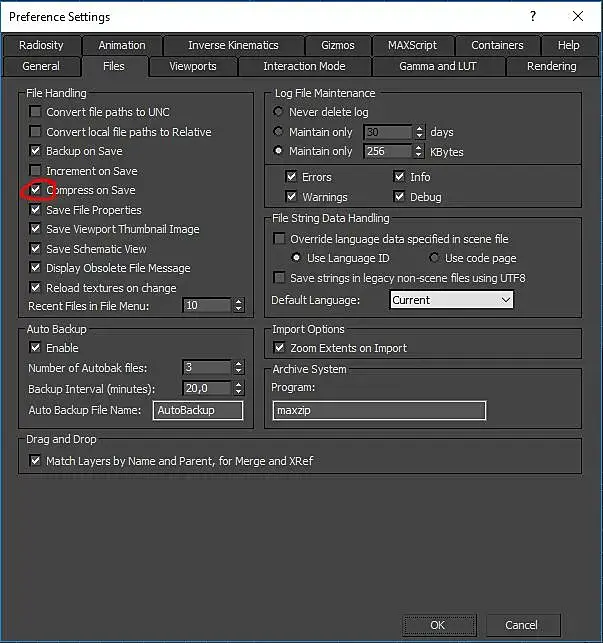
Task: Confirm settings with OK button
Action: (439, 625)
